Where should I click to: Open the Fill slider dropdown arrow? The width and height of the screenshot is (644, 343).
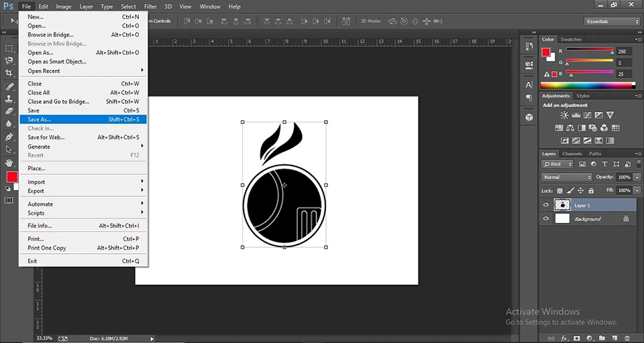coord(637,190)
